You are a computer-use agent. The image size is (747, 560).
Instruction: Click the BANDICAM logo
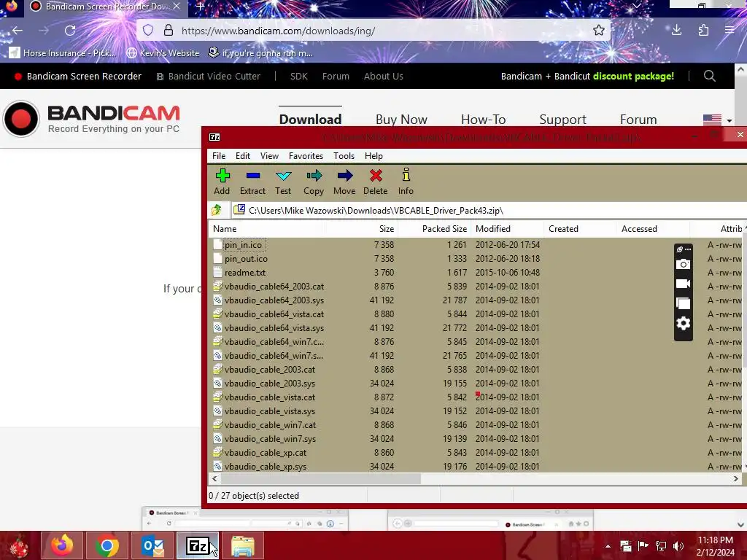pyautogui.click(x=91, y=119)
